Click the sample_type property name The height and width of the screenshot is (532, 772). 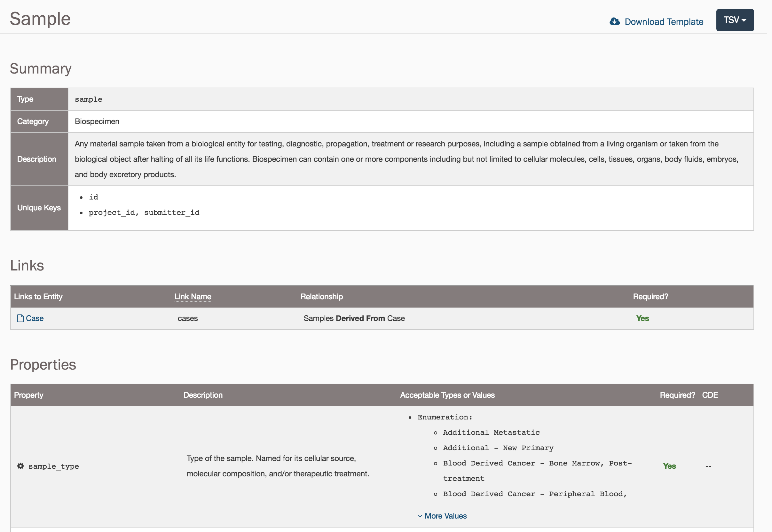[x=54, y=466]
